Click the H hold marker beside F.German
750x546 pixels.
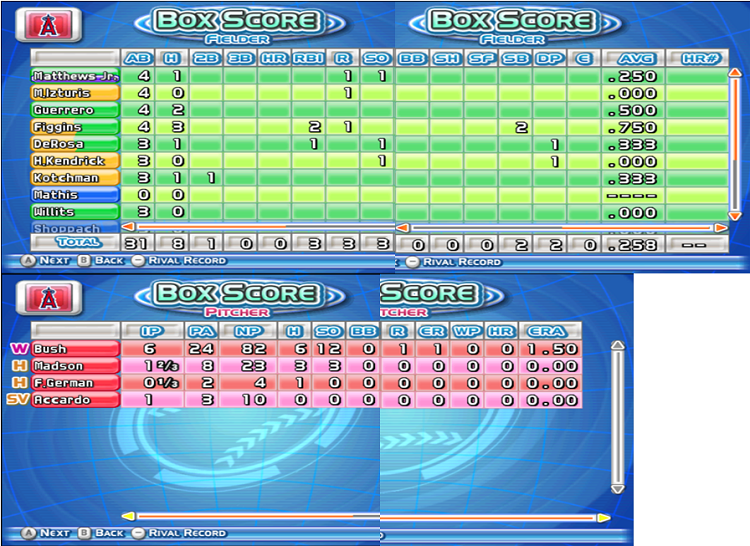click(x=19, y=382)
